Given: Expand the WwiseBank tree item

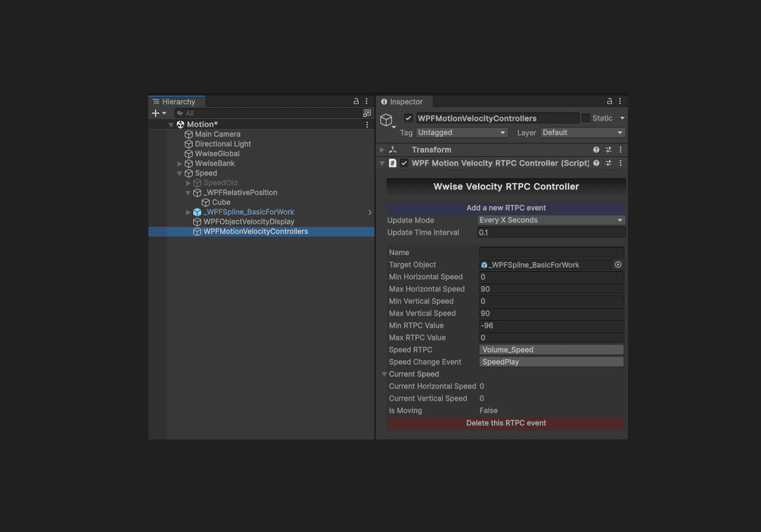Looking at the screenshot, I should [180, 164].
